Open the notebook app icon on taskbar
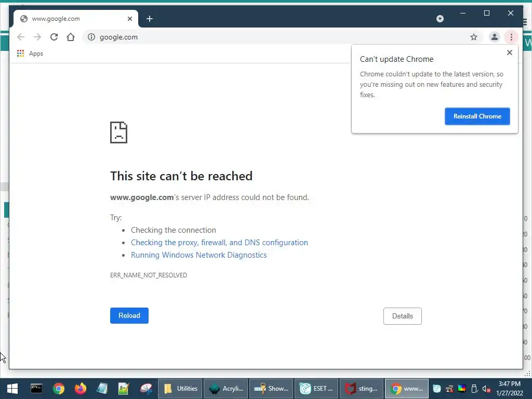 coord(102,389)
